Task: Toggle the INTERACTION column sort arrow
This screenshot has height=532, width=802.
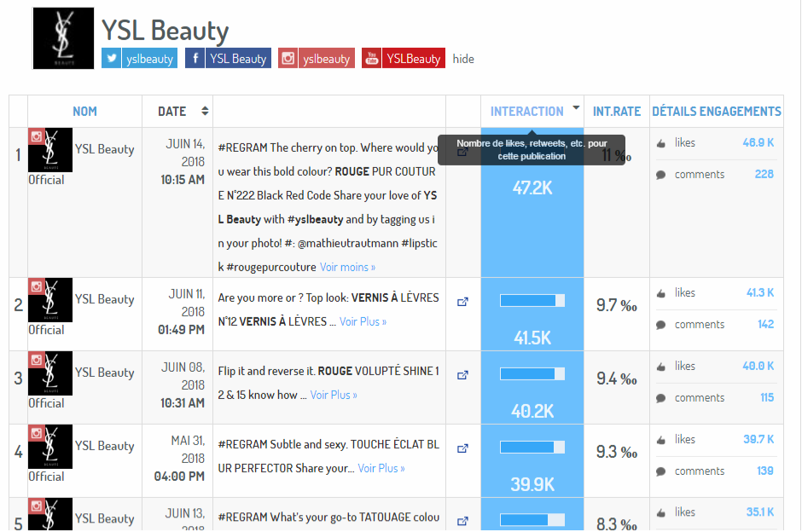Action: pyautogui.click(x=576, y=107)
